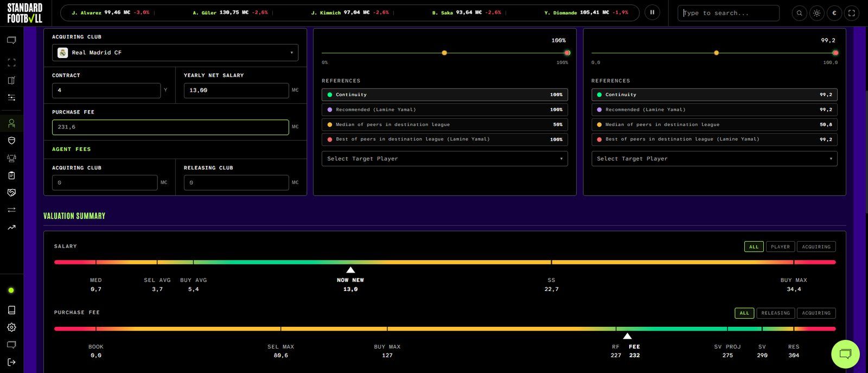Select the Continuity 100% reference

tap(445, 94)
